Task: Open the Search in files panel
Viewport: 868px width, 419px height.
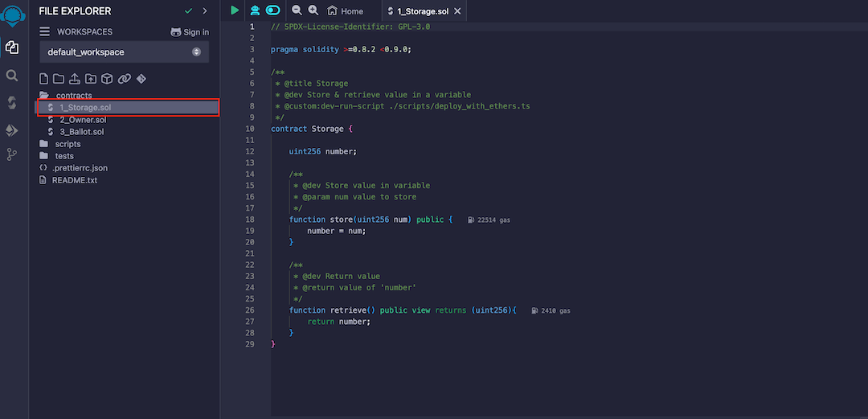Action: 12,76
